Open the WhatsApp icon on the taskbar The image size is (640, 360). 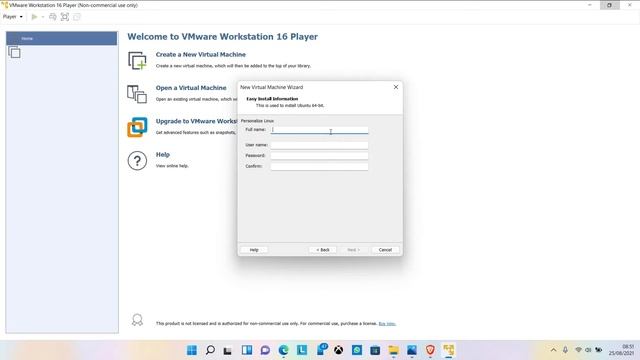coord(357,350)
